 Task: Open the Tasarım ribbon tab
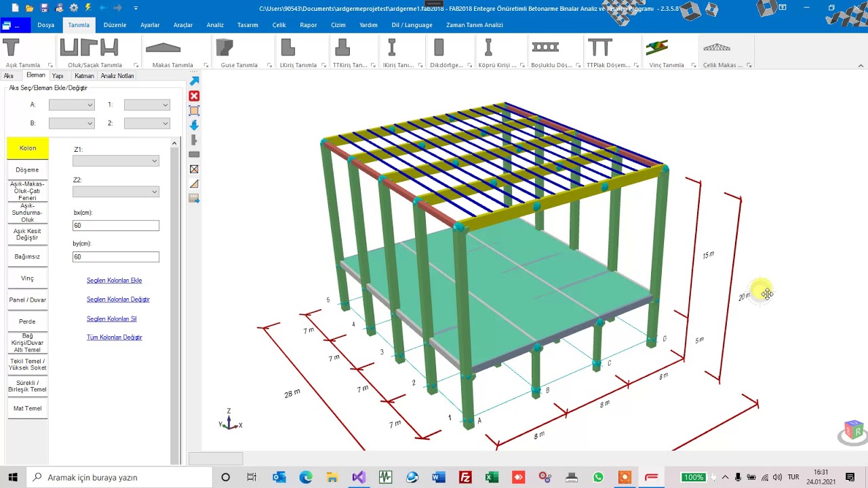(248, 25)
